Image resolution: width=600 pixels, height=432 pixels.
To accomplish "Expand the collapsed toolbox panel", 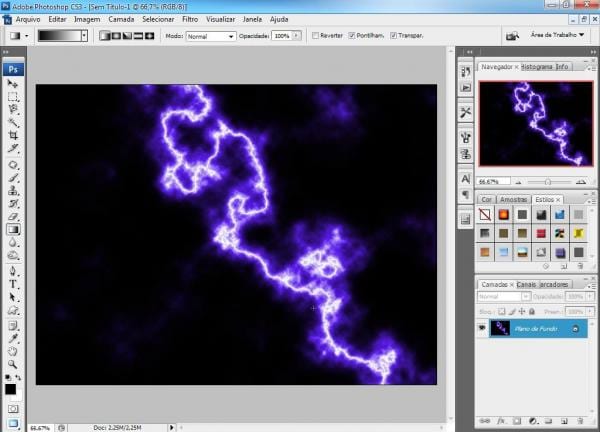I will point(6,52).
